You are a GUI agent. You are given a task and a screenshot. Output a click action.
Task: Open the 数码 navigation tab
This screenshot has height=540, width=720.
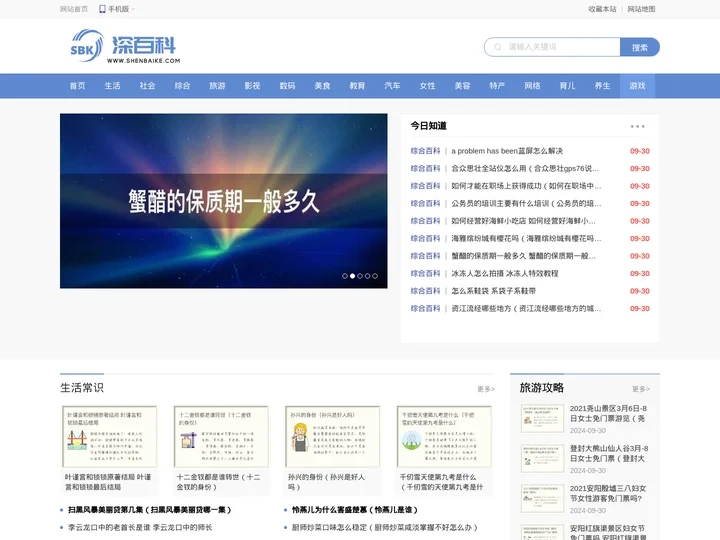pyautogui.click(x=287, y=86)
